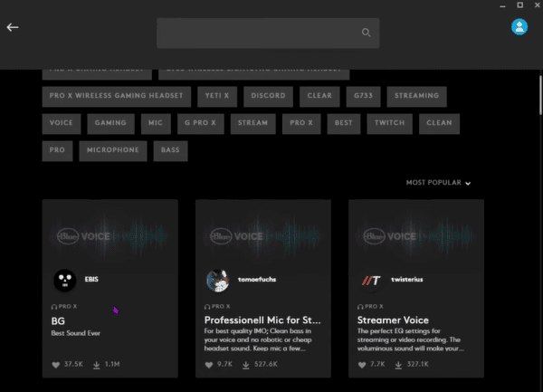Choose the STREAMING tag
This screenshot has height=392, width=543.
tap(416, 96)
